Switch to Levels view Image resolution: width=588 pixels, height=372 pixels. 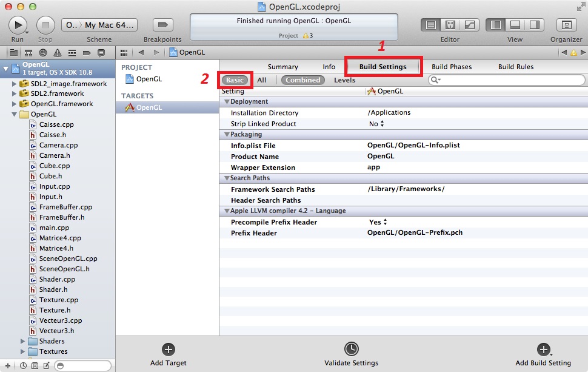[345, 80]
